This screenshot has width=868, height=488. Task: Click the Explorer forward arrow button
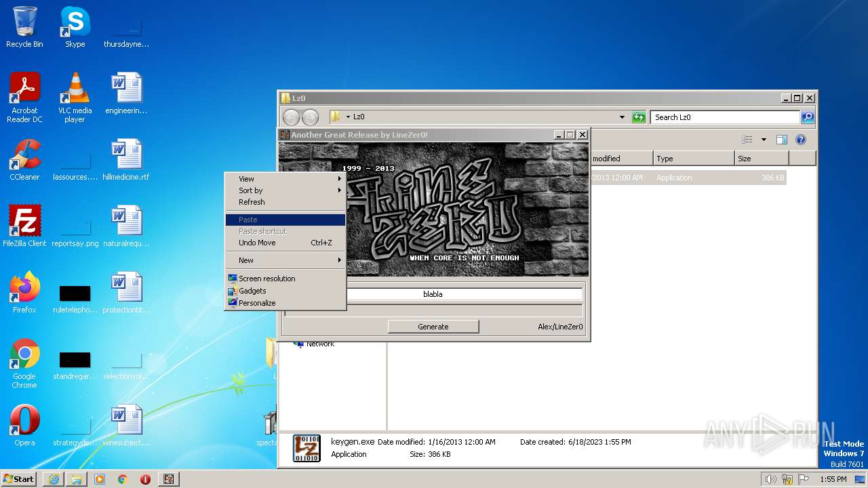pos(310,117)
